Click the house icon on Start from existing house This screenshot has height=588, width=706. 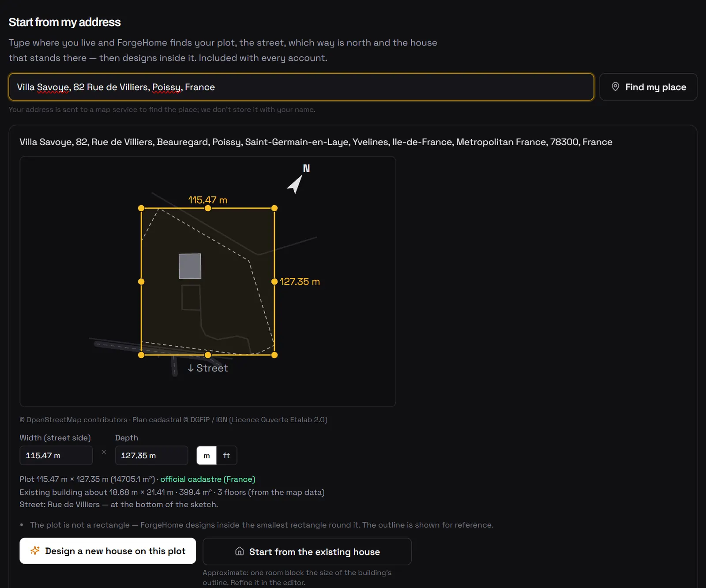tap(240, 551)
